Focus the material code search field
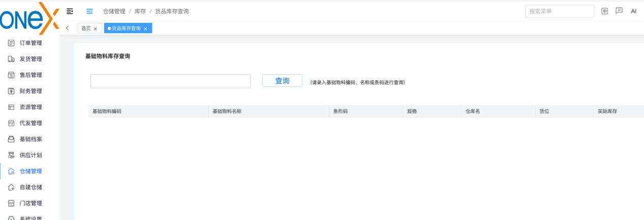 [x=171, y=81]
